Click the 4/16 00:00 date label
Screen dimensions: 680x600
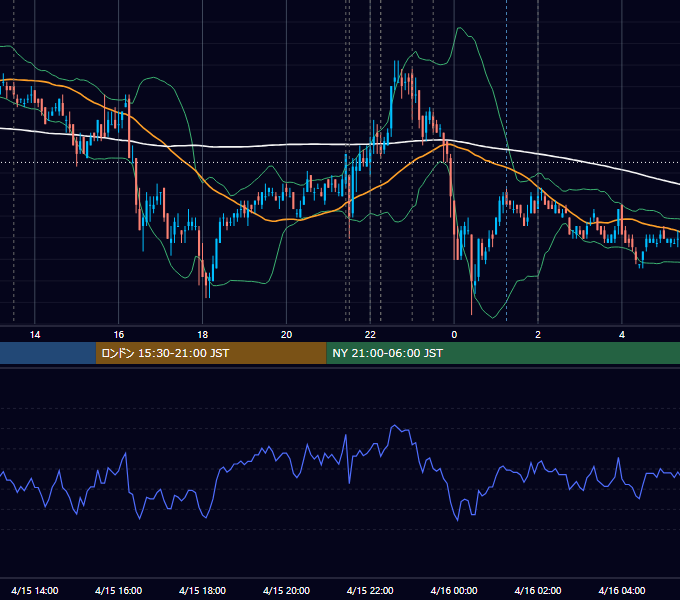(454, 590)
